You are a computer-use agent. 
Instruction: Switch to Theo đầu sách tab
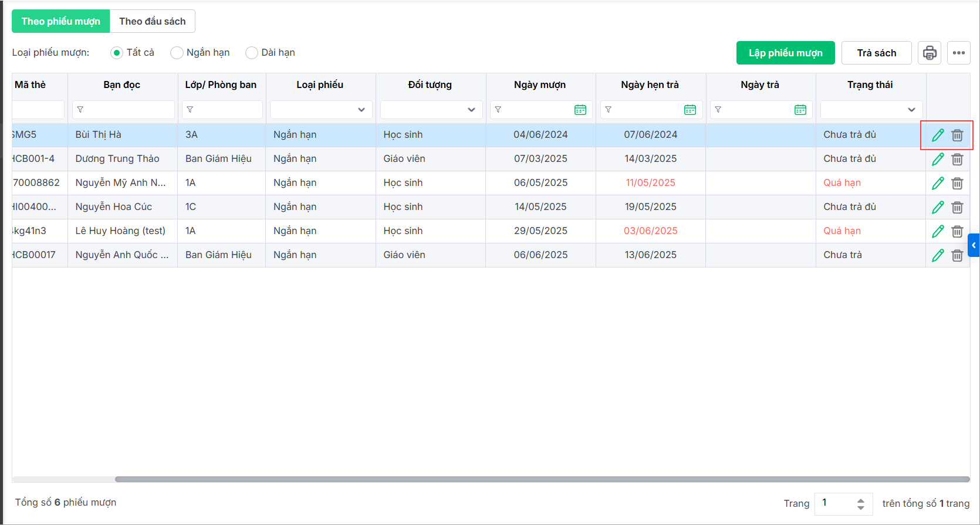click(x=153, y=21)
